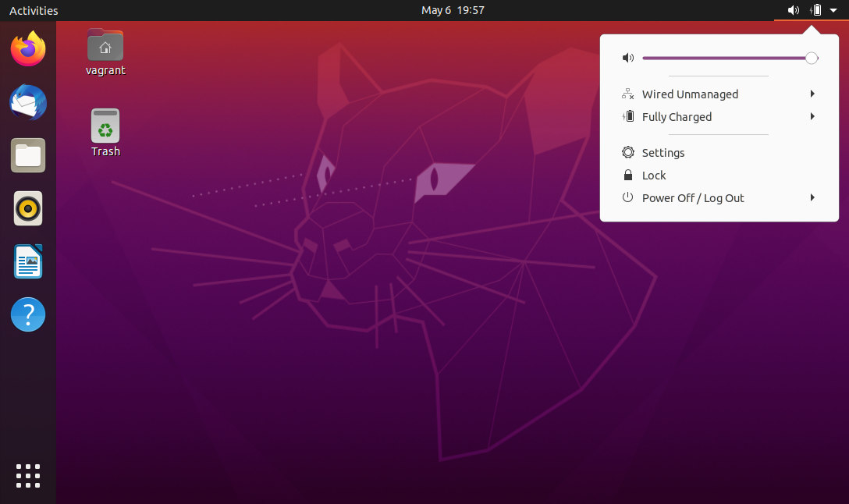This screenshot has width=849, height=504.
Task: Expand the Wired Unmanaged submenu arrow
Action: coord(812,94)
